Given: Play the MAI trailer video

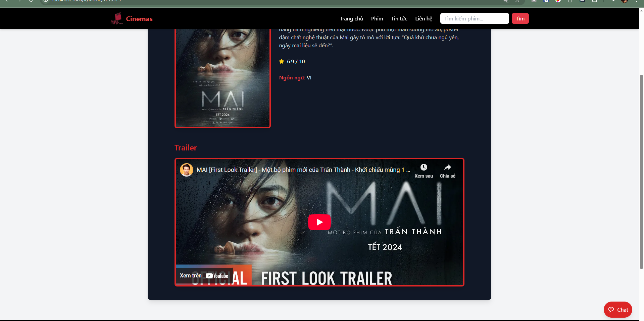Looking at the screenshot, I should tap(319, 222).
